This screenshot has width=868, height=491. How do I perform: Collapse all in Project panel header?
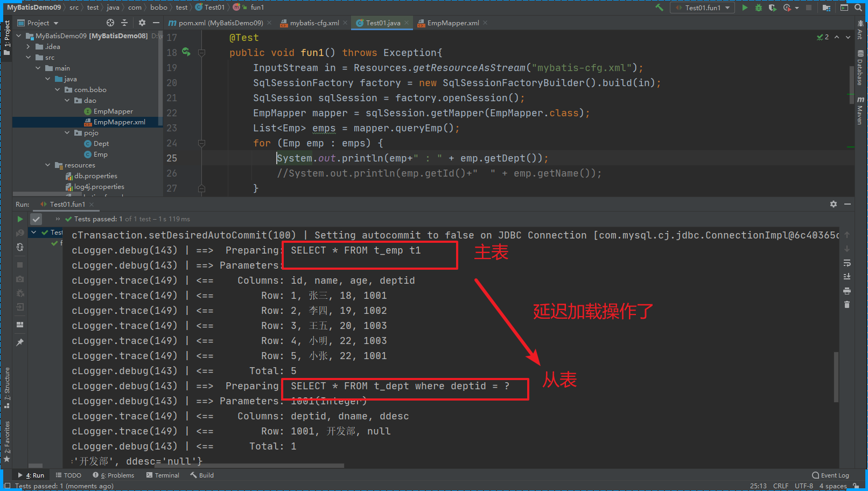[124, 23]
